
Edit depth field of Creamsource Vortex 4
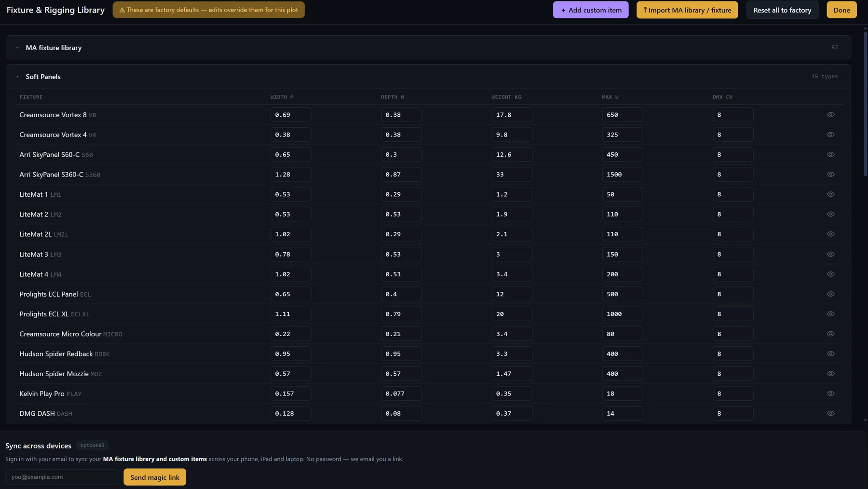pos(401,135)
